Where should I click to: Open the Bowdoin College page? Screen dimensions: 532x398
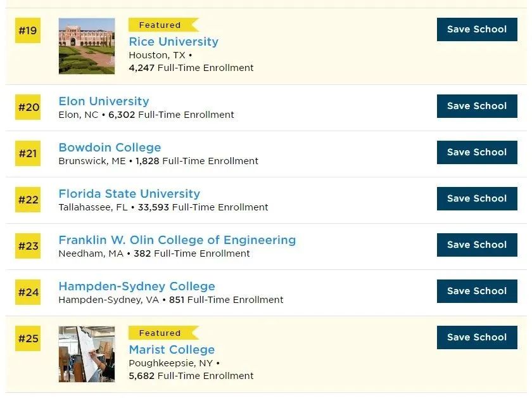point(110,148)
